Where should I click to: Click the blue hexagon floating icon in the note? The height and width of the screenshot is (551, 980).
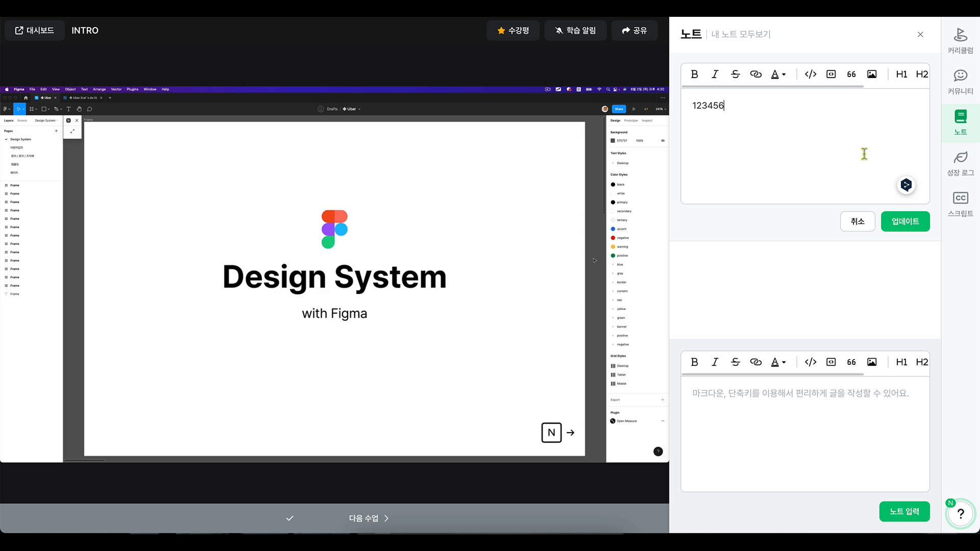pos(906,185)
